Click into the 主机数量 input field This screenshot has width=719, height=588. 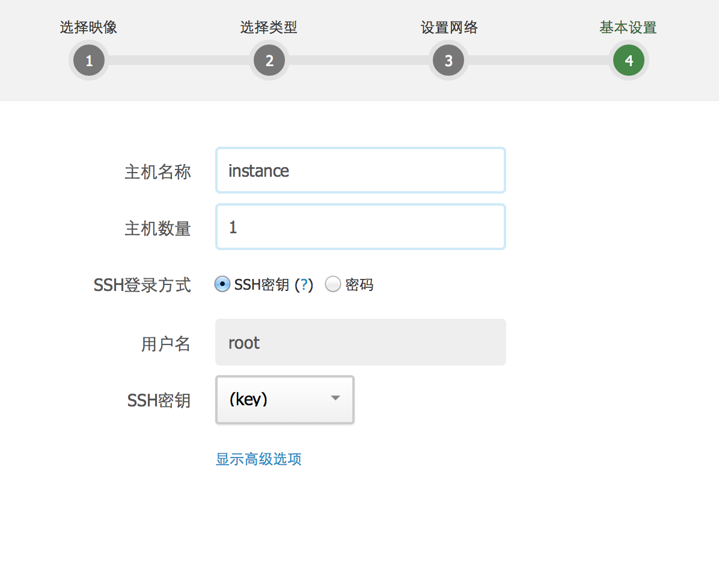pyautogui.click(x=360, y=227)
